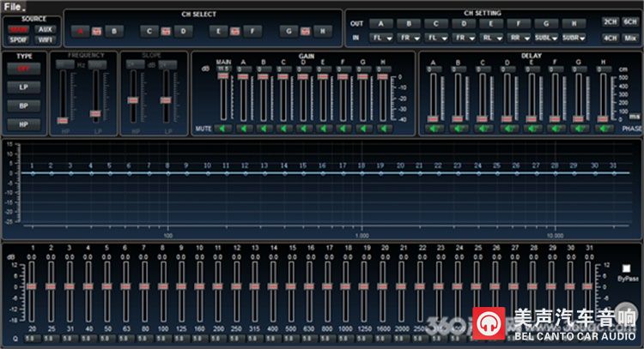Viewport: 644px width, 349px height.
Task: Apply the 2CH preset
Action: point(610,21)
